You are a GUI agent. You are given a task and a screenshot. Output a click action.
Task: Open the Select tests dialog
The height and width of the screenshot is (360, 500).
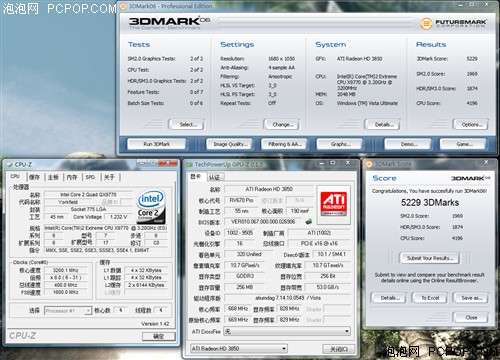tap(186, 124)
